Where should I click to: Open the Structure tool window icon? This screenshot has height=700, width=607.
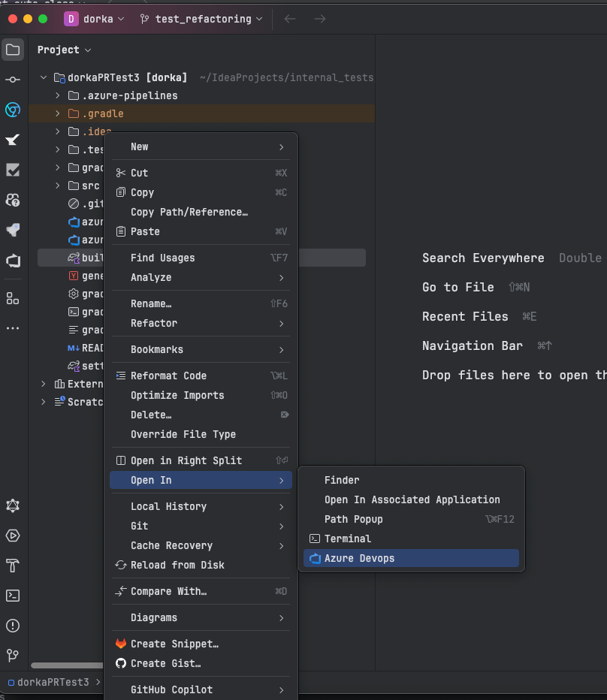pos(13,298)
